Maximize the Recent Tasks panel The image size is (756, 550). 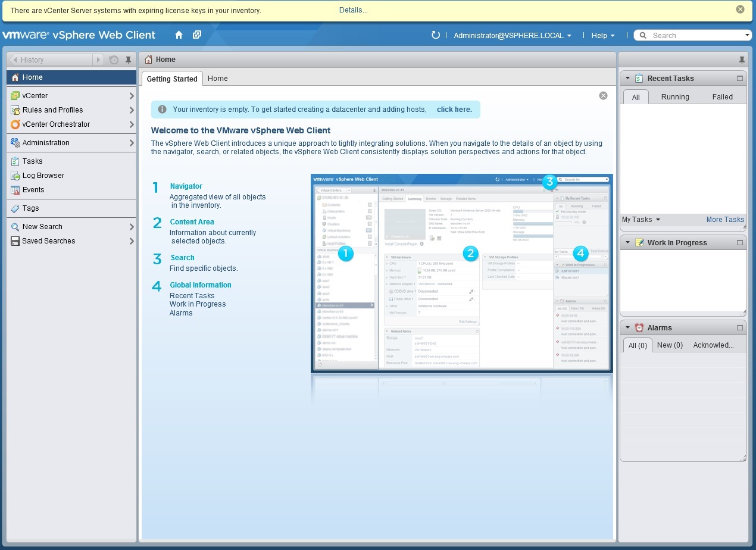click(740, 78)
